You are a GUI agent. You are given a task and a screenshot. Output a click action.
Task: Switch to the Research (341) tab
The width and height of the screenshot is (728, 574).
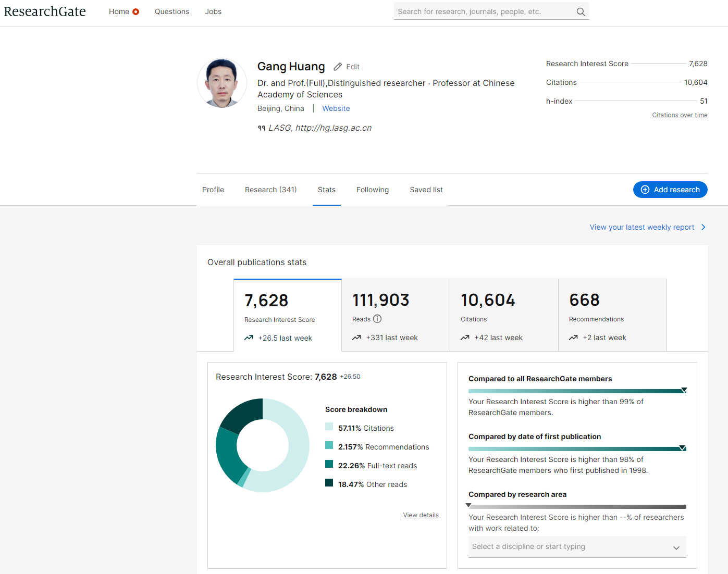click(x=271, y=190)
